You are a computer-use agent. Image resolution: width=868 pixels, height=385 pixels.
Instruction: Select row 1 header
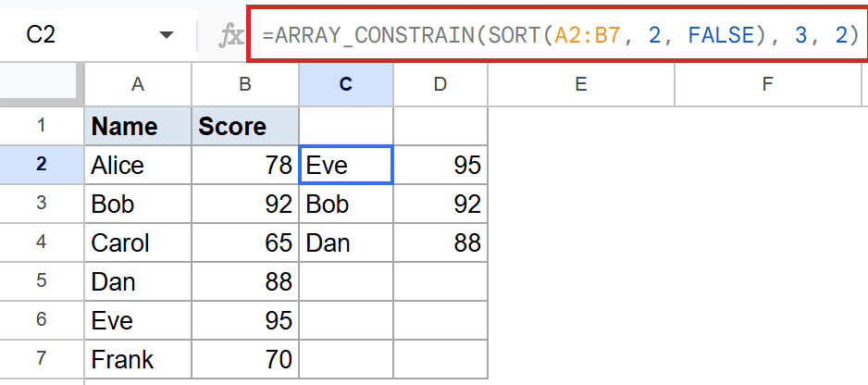42,126
